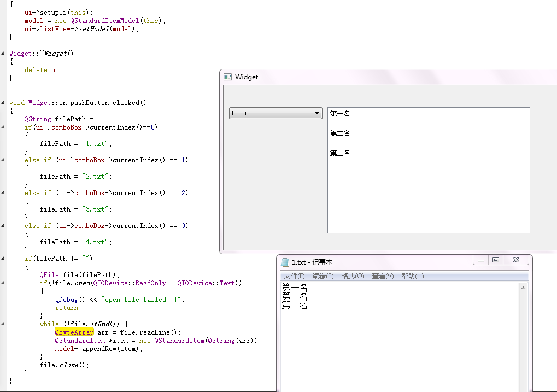Collapse the on_pushButton_clicked function fold arrow
Image resolution: width=557 pixels, height=392 pixels.
click(3, 102)
